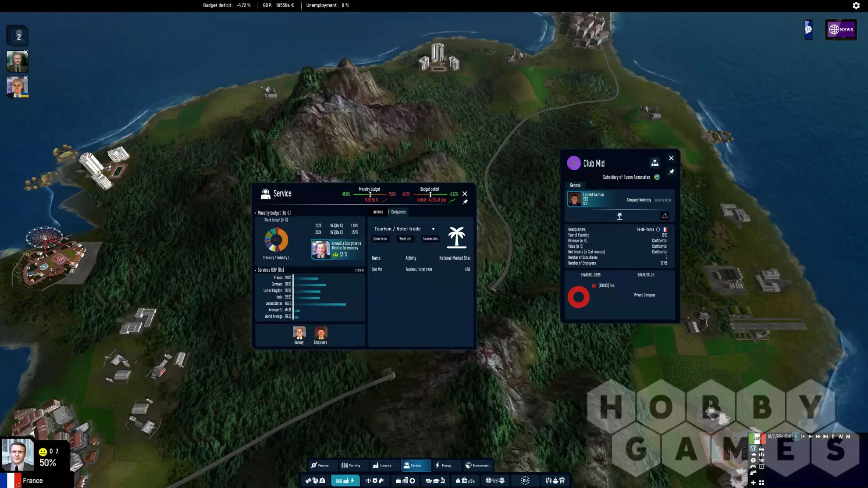Open culture, education and research category
Screen dimensions: 868x488
coord(435,481)
